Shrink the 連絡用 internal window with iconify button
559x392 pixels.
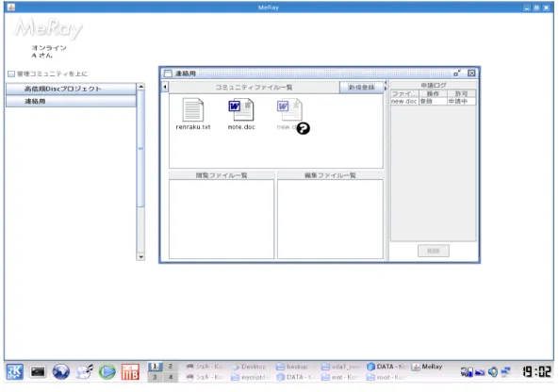point(456,73)
